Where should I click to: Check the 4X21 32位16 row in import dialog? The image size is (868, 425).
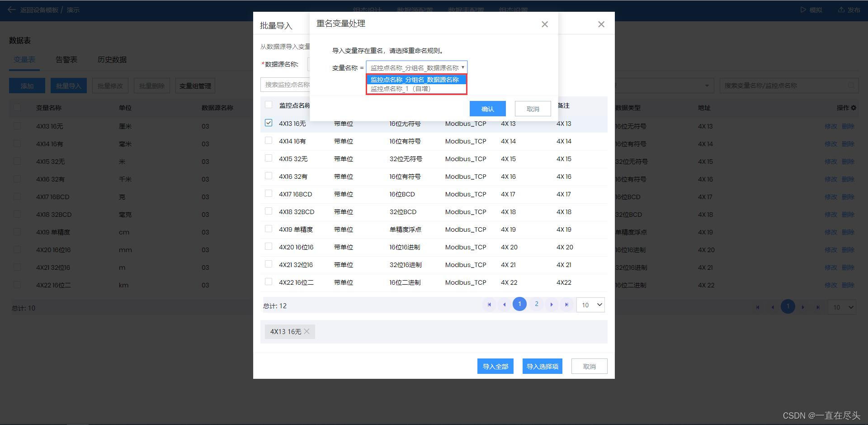tap(269, 264)
